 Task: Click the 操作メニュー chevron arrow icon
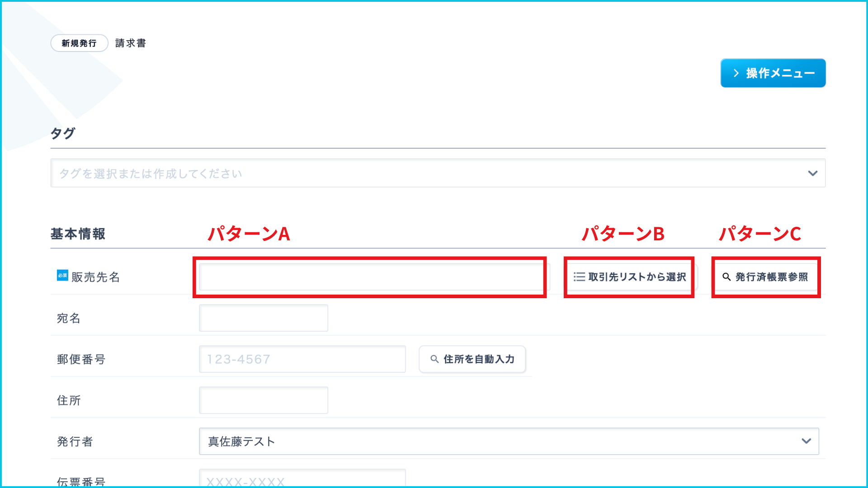(736, 73)
